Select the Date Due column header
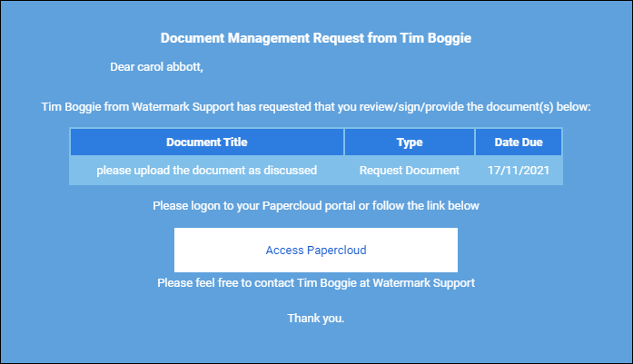The image size is (633, 364). pyautogui.click(x=519, y=142)
